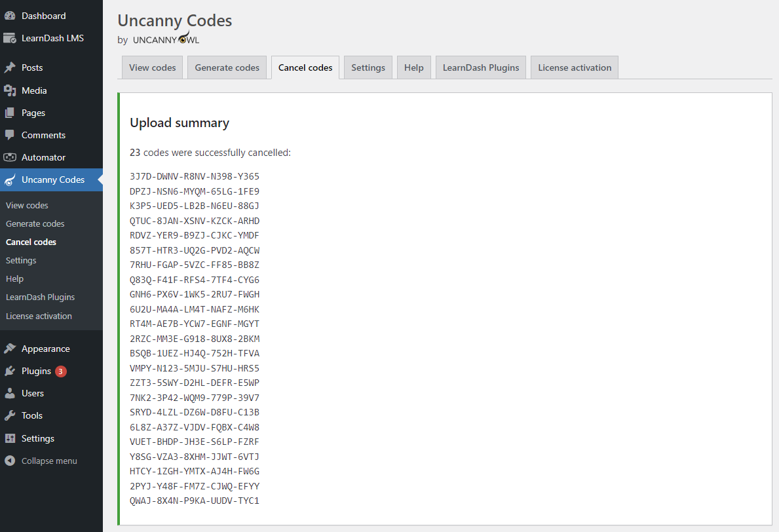Click the Dashboard gauge icon
This screenshot has width=779, height=532.
10,16
